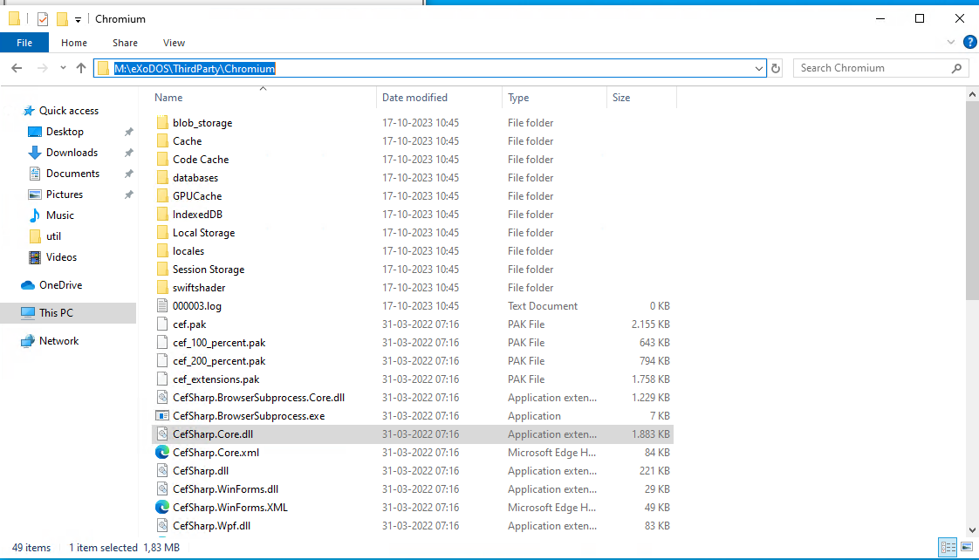Viewport: 979px width, 560px height.
Task: Select the cef_extensions.pak file
Action: tap(216, 379)
